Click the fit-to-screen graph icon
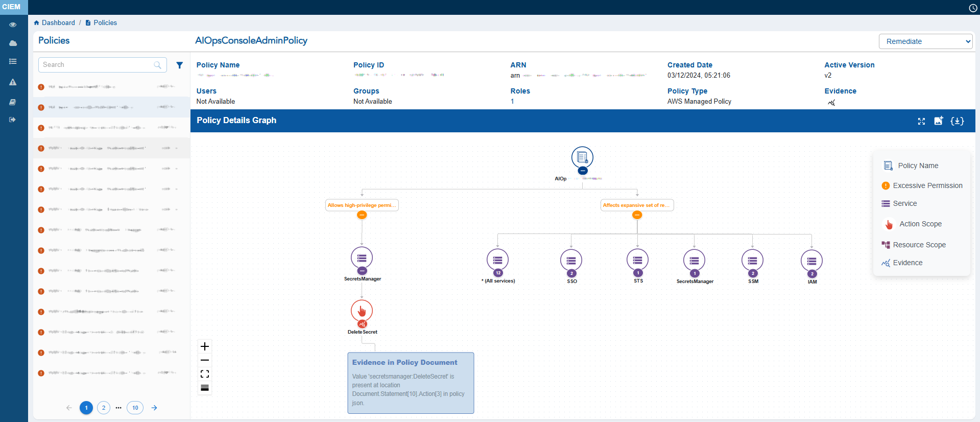Image resolution: width=980 pixels, height=422 pixels. [x=205, y=374]
